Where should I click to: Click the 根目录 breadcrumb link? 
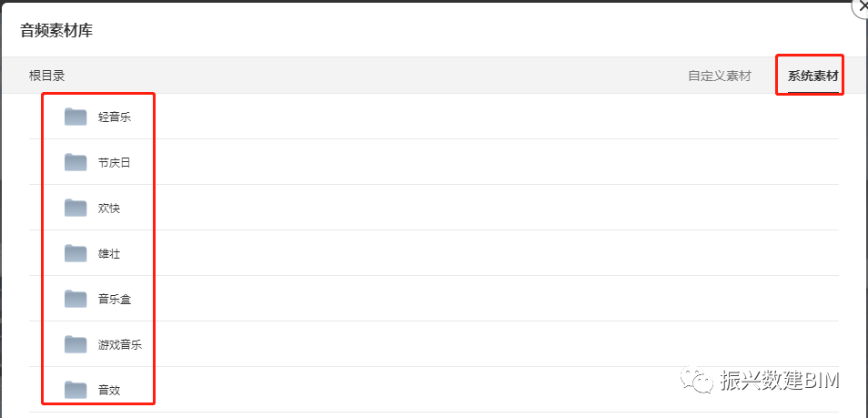[46, 76]
